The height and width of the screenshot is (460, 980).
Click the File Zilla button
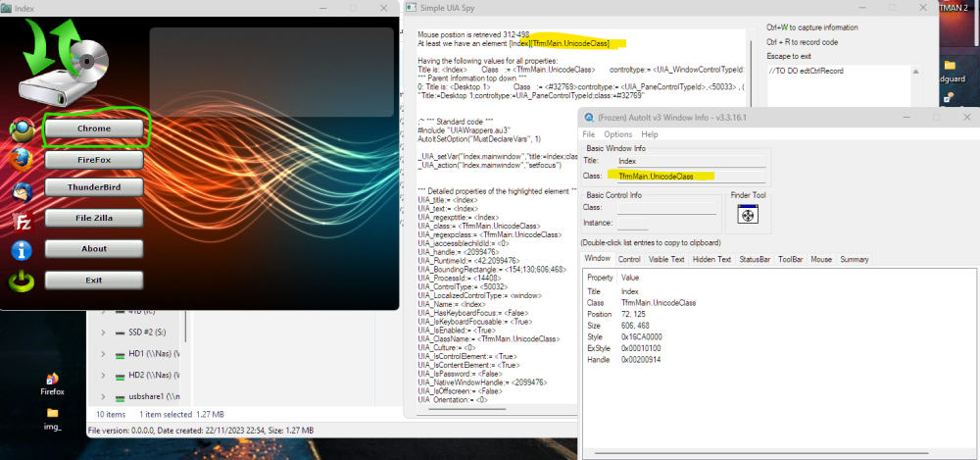(94, 218)
